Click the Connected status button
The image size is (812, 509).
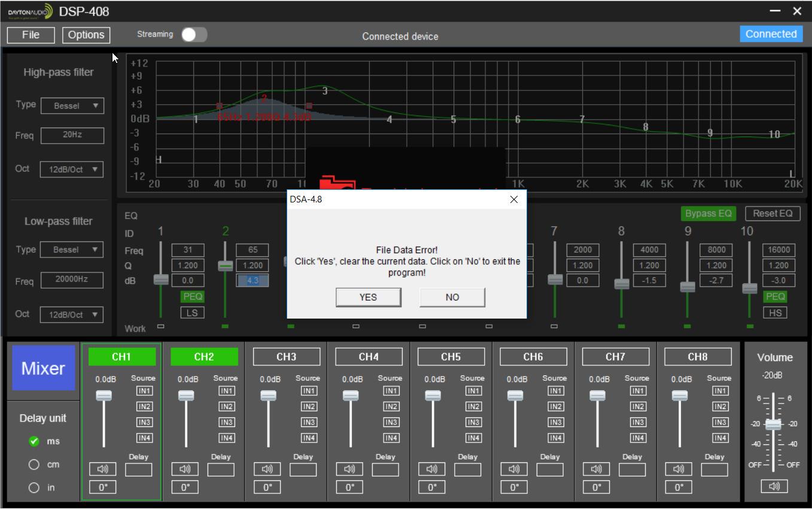(771, 34)
